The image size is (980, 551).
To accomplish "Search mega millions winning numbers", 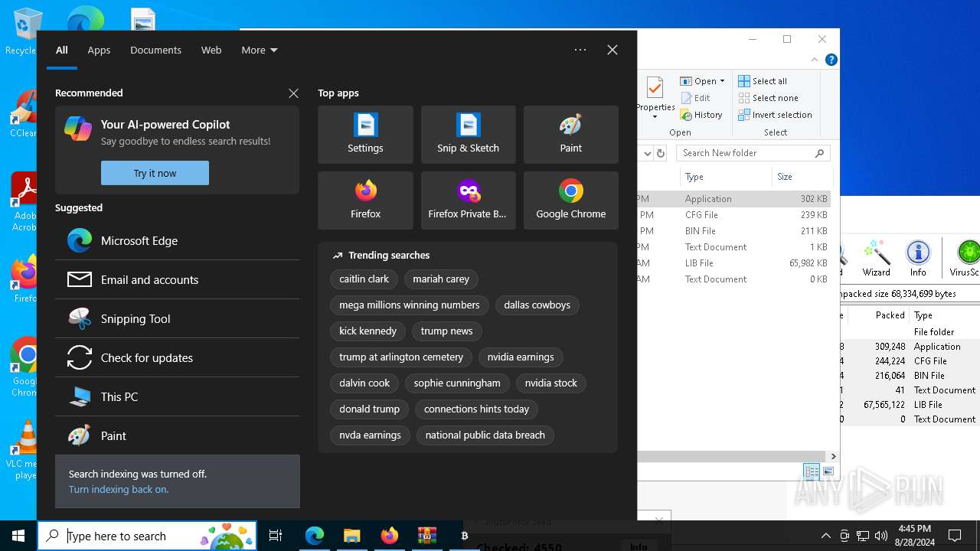I will tap(410, 305).
